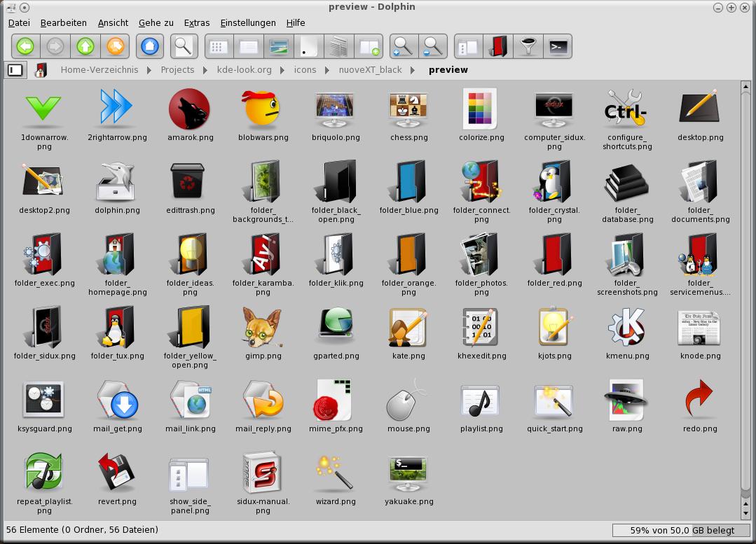
Task: Open the Datei menu
Action: click(x=20, y=22)
